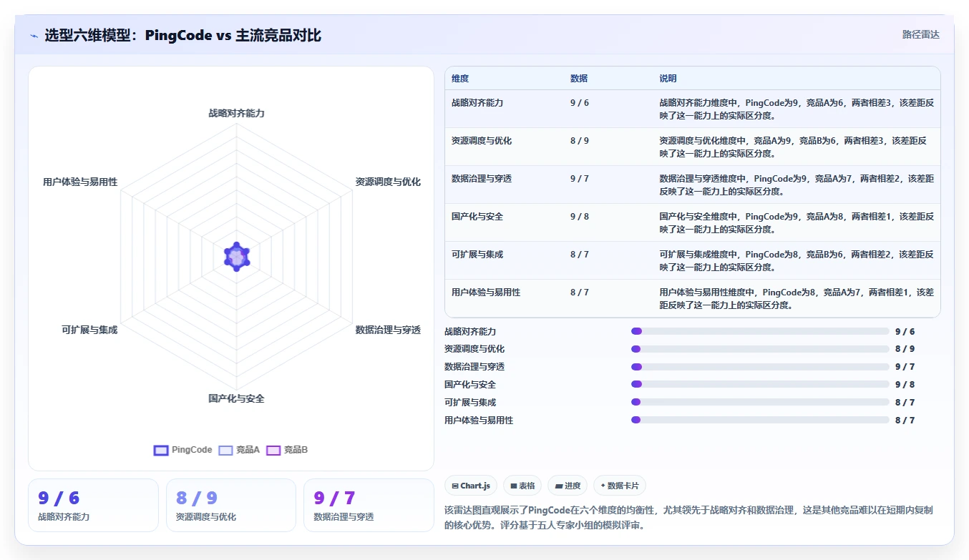The width and height of the screenshot is (969, 560).
Task: Click the 国产化与安全 label in the progress list
Action: click(470, 385)
